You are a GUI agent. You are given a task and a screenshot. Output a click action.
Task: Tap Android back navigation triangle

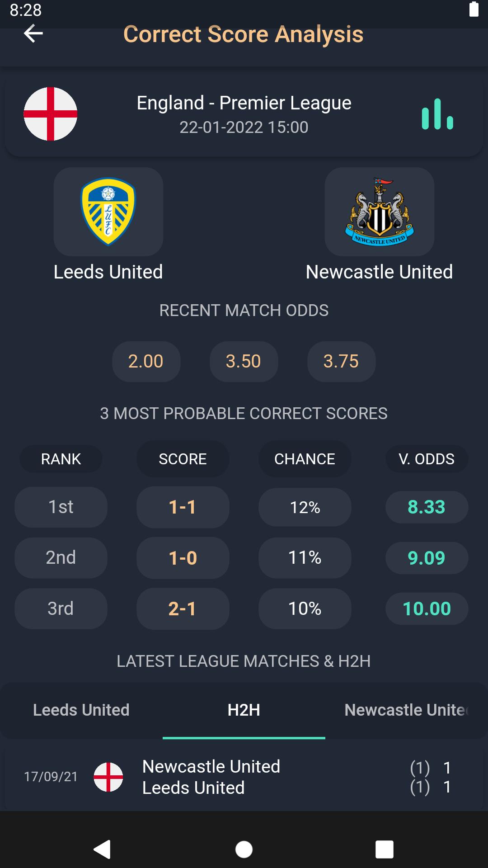102,849
